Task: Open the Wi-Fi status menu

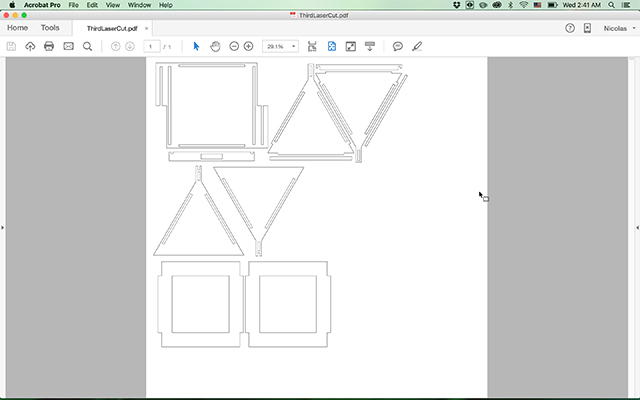Action: [x=523, y=5]
